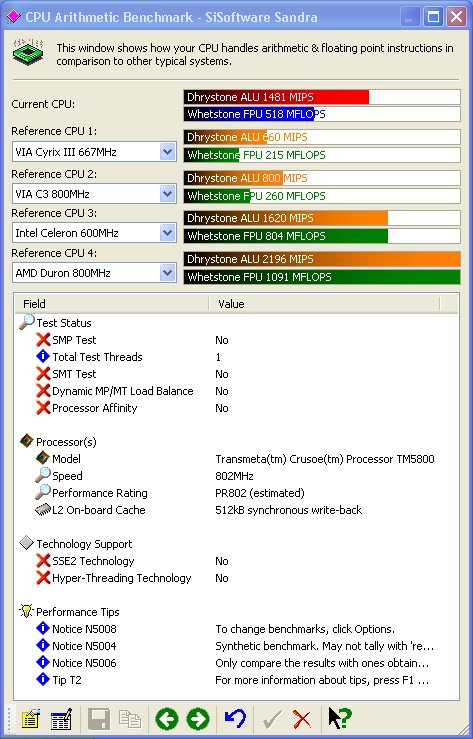Screen dimensions: 473x739
Task: Click the floppy disk Save icon
Action: [x=99, y=720]
